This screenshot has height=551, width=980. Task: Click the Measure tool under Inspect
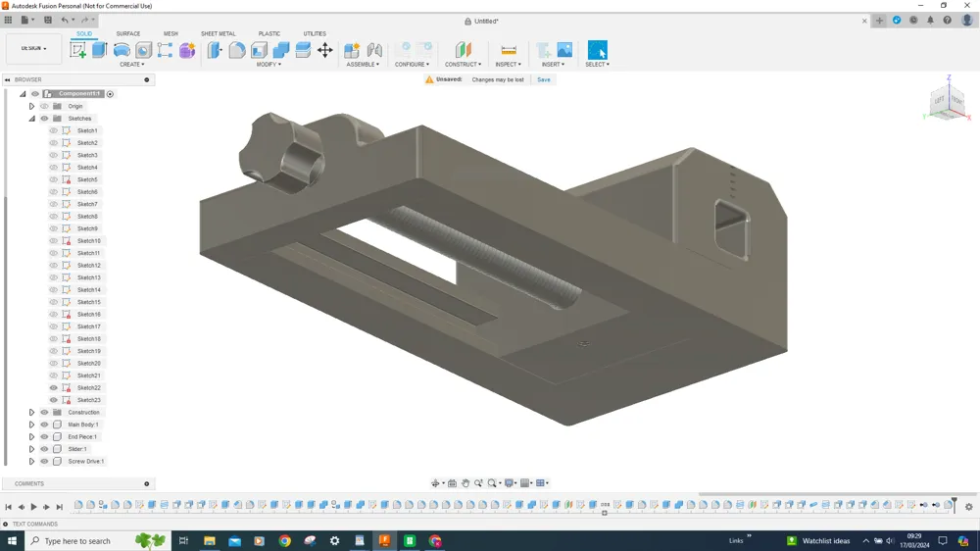[509, 50]
